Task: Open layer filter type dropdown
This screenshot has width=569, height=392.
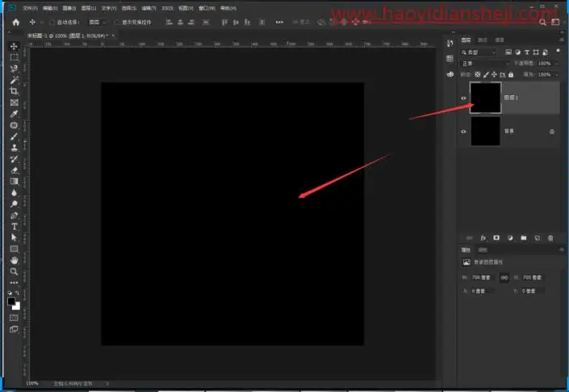Action: click(x=479, y=52)
